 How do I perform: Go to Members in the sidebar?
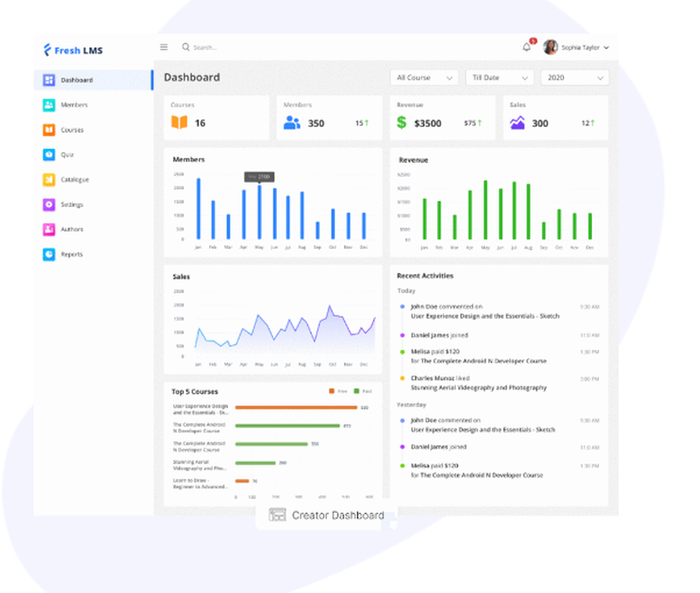74,105
